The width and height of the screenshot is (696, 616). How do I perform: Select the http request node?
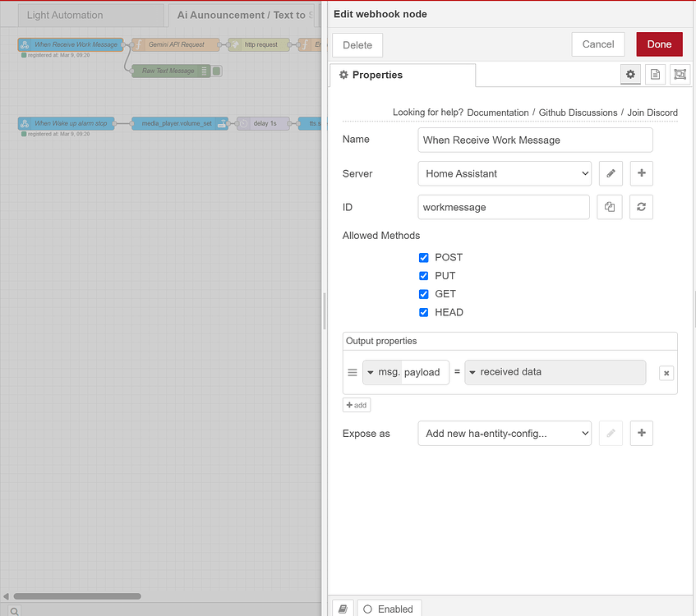[x=259, y=44]
